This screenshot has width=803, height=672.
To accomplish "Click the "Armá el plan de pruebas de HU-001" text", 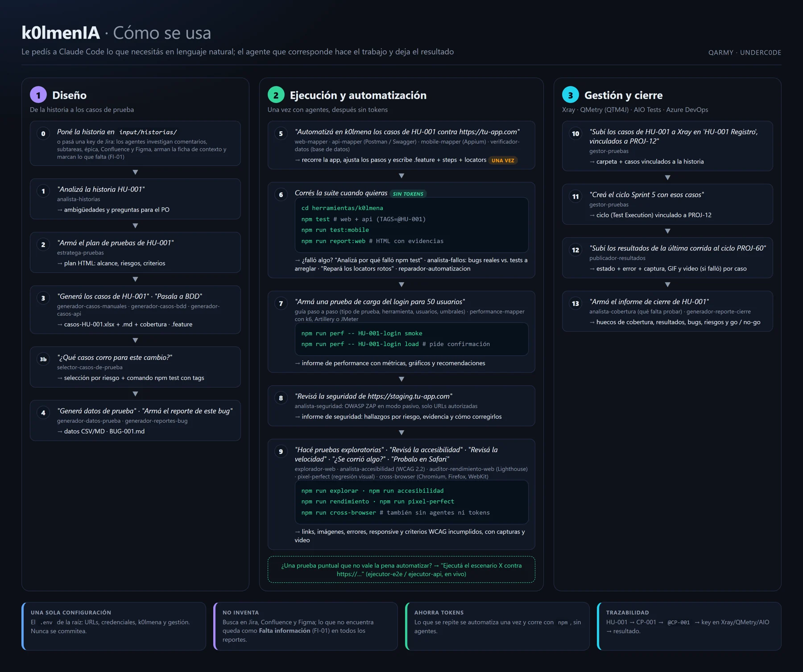I will 116,243.
